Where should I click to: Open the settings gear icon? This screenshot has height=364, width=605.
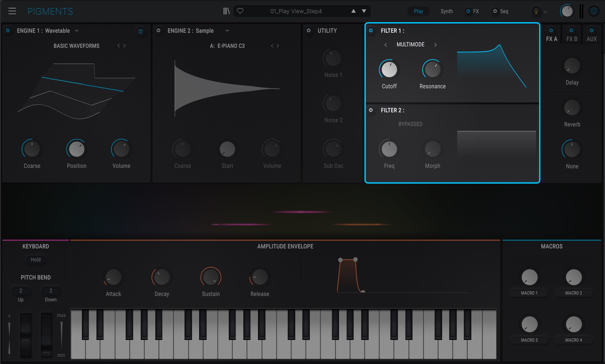(x=594, y=11)
